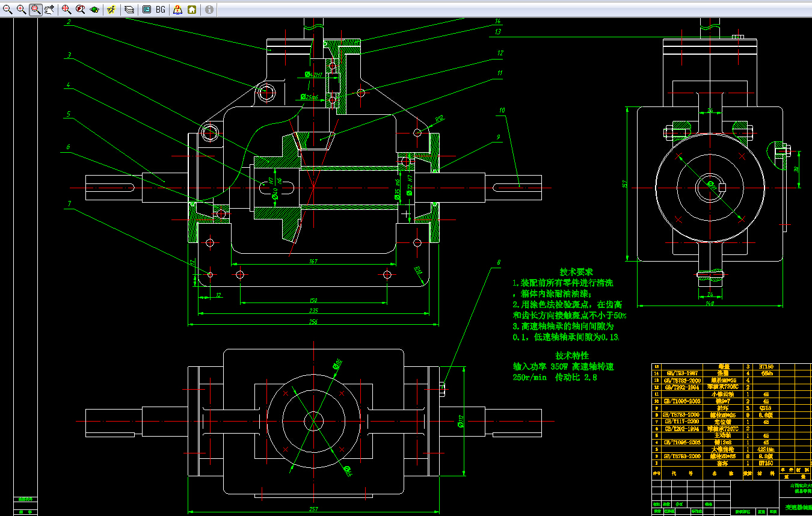Click the dimension value 256
812x516 pixels.
point(313,322)
